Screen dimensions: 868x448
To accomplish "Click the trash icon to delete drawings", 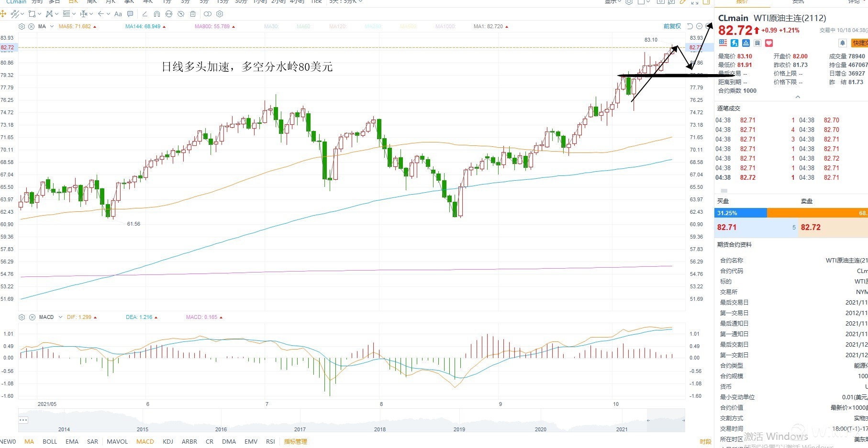I will (x=193, y=14).
